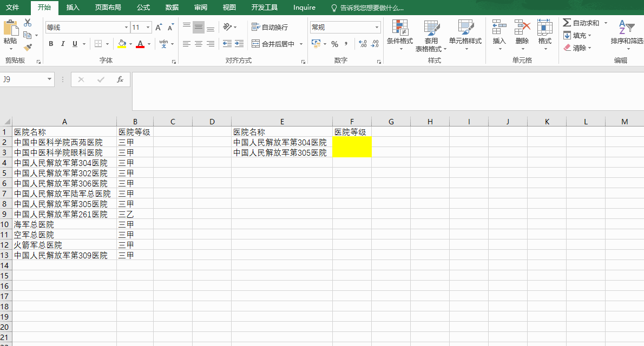The image size is (644, 346).
Task: Click the Paste clipboard icon
Action: 11,28
